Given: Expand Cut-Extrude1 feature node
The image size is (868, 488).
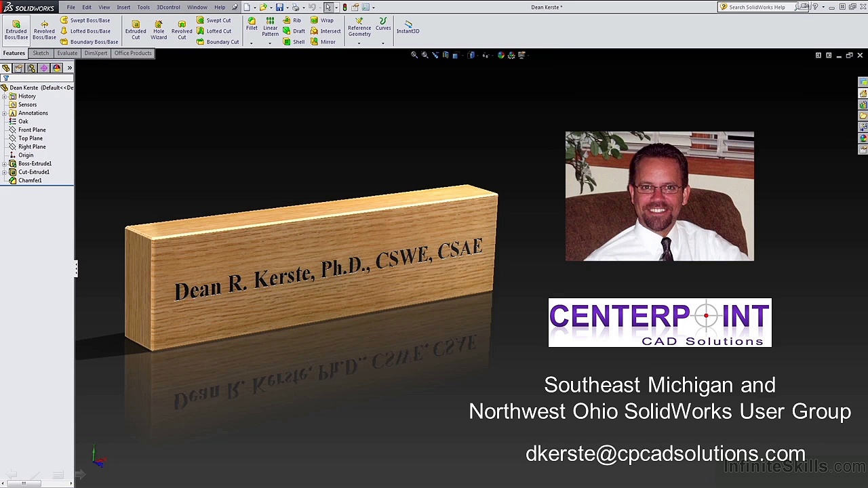Looking at the screenshot, I should click(5, 172).
